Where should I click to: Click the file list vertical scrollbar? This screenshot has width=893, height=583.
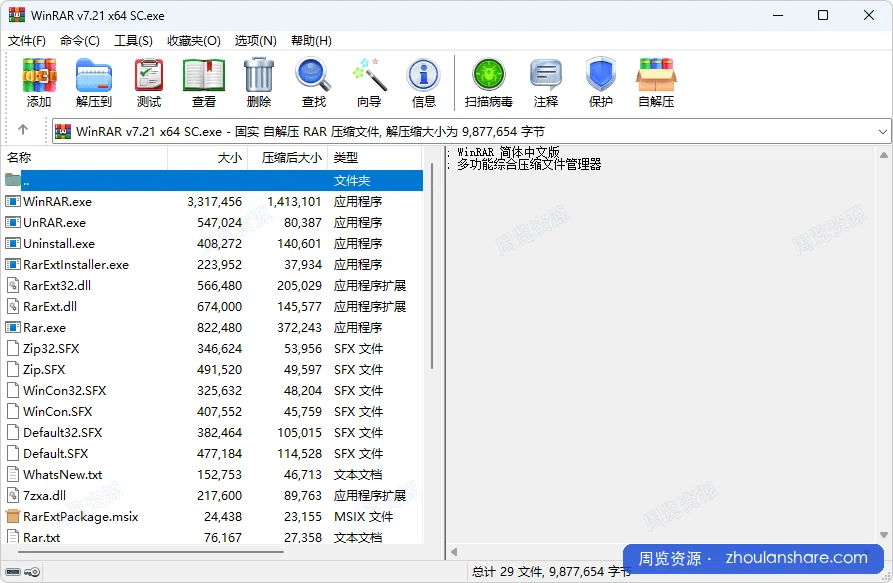(432, 265)
